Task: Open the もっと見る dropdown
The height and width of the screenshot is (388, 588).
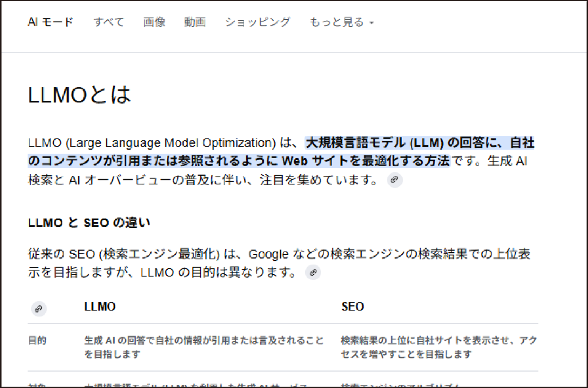Action: click(x=337, y=22)
